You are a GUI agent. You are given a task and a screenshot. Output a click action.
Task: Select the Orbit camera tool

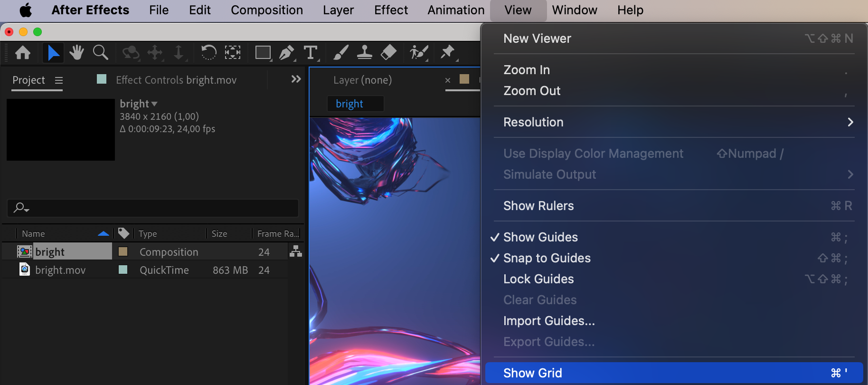[131, 52]
